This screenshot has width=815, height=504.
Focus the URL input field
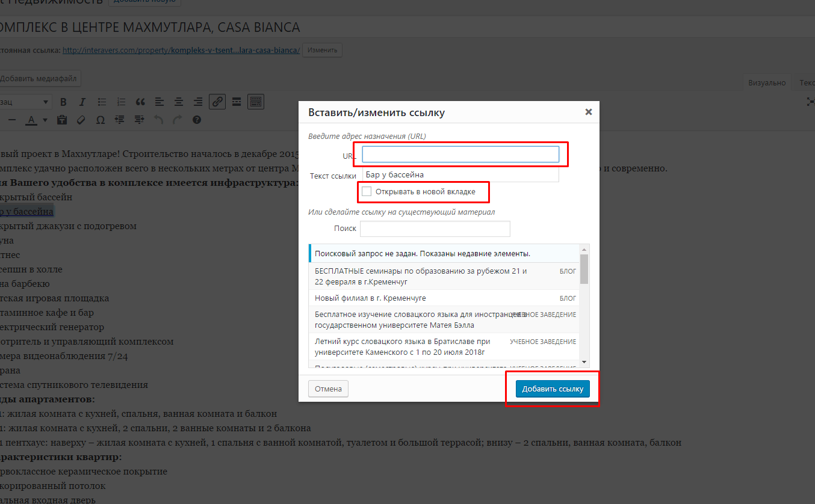[460, 155]
